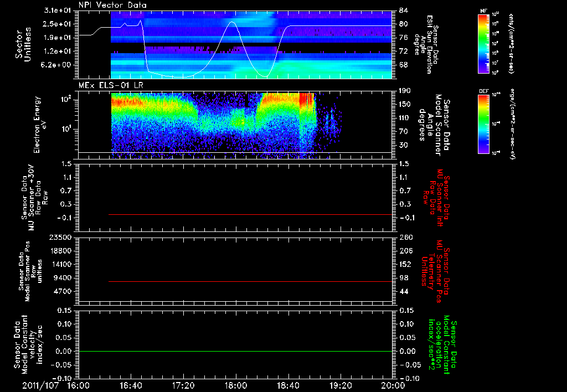Image resolution: width=567 pixels, height=392 pixels.
Task: Click the "206" telemetry position tick value
Action: [405, 251]
